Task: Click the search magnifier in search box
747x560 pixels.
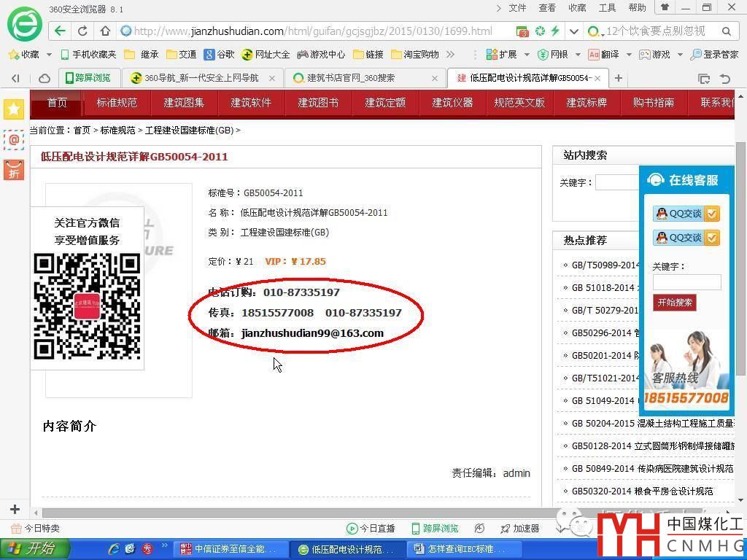Action: point(726,31)
